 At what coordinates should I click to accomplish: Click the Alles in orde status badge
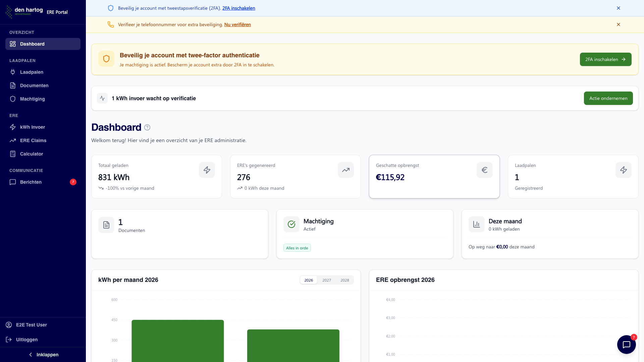(x=297, y=248)
